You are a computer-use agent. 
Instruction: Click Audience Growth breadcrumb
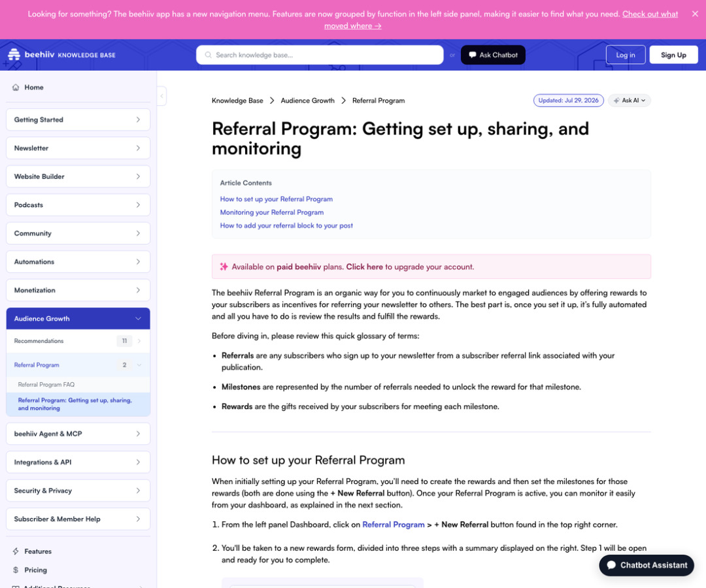click(307, 101)
